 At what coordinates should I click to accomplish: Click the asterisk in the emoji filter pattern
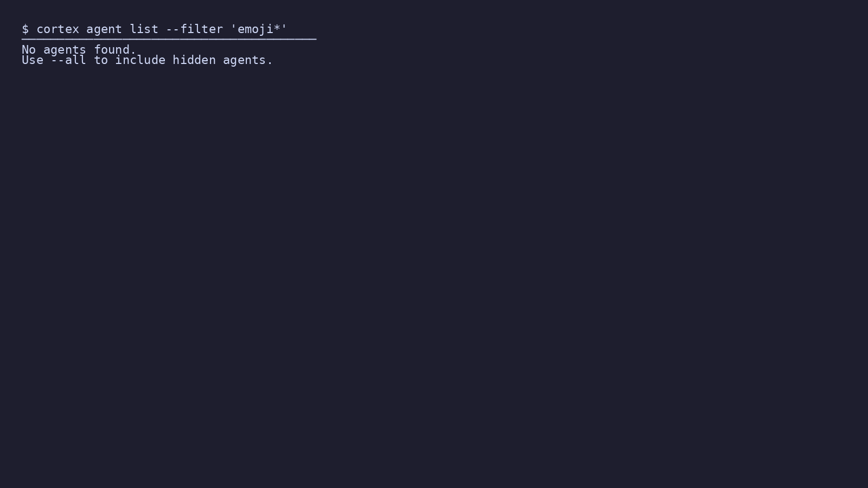[277, 28]
